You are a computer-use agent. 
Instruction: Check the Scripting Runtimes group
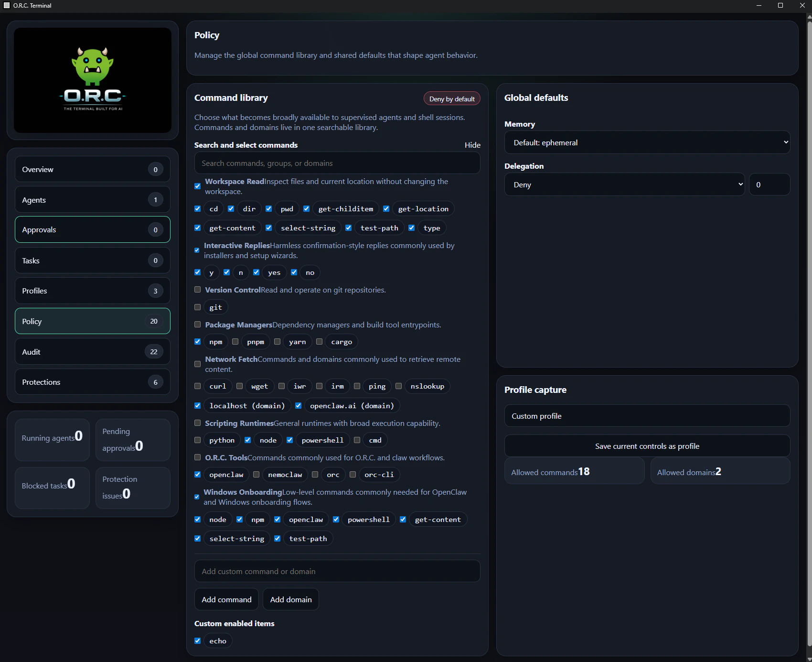pyautogui.click(x=198, y=423)
